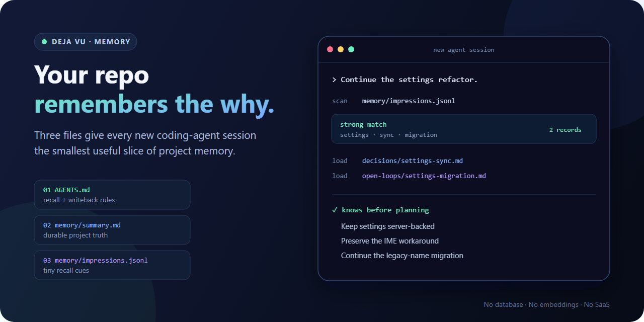
Task: Click the red window dot in terminal
Action: click(330, 49)
